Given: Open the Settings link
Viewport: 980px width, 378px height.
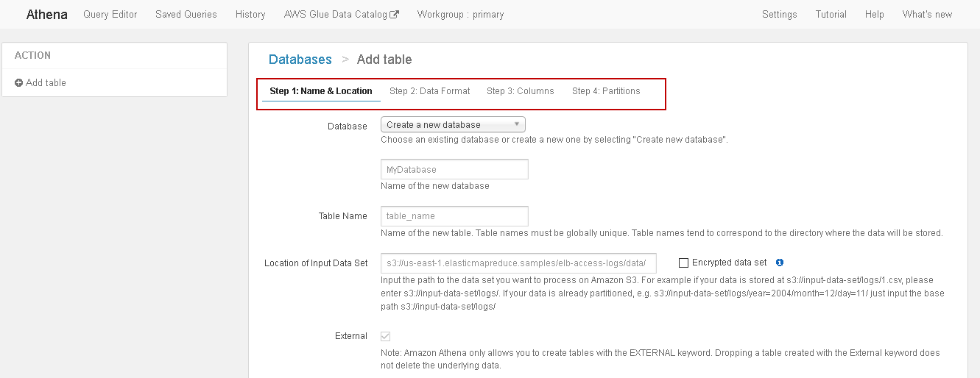Looking at the screenshot, I should (779, 15).
